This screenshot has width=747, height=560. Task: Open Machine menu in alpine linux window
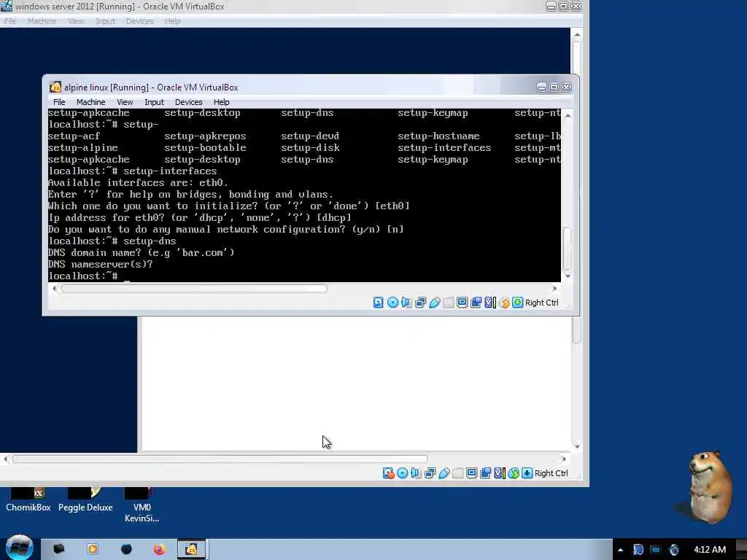[90, 102]
